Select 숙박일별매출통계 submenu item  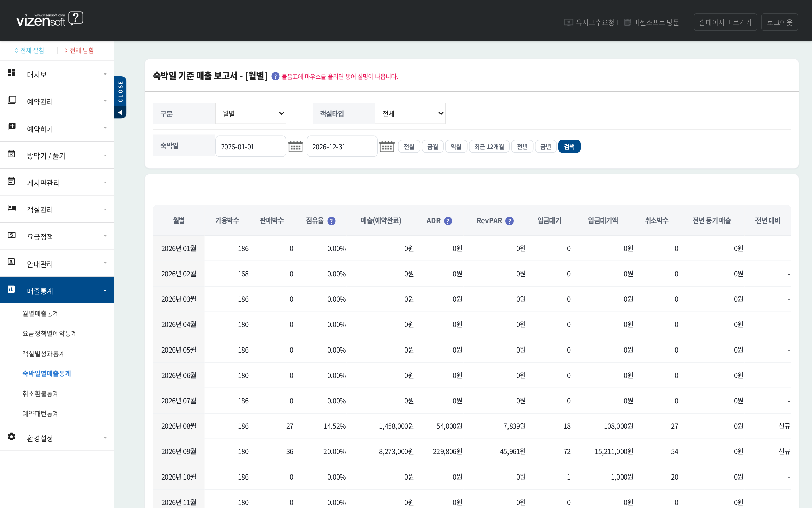click(47, 374)
